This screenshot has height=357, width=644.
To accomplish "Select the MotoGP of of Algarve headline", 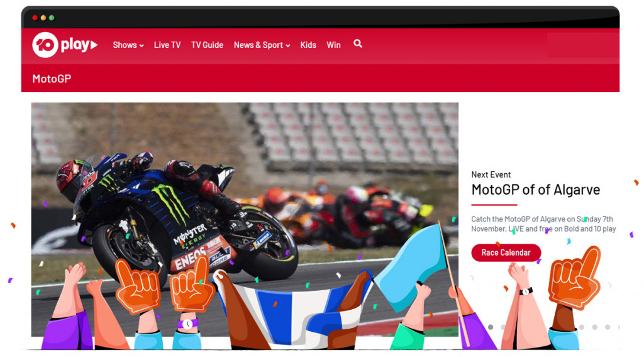I will 536,190.
